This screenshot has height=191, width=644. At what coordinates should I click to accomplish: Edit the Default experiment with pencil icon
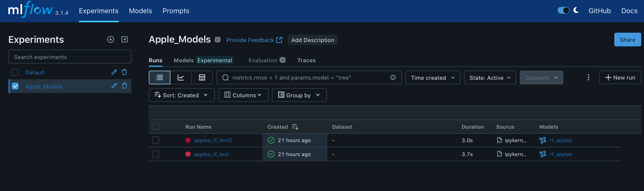[114, 72]
